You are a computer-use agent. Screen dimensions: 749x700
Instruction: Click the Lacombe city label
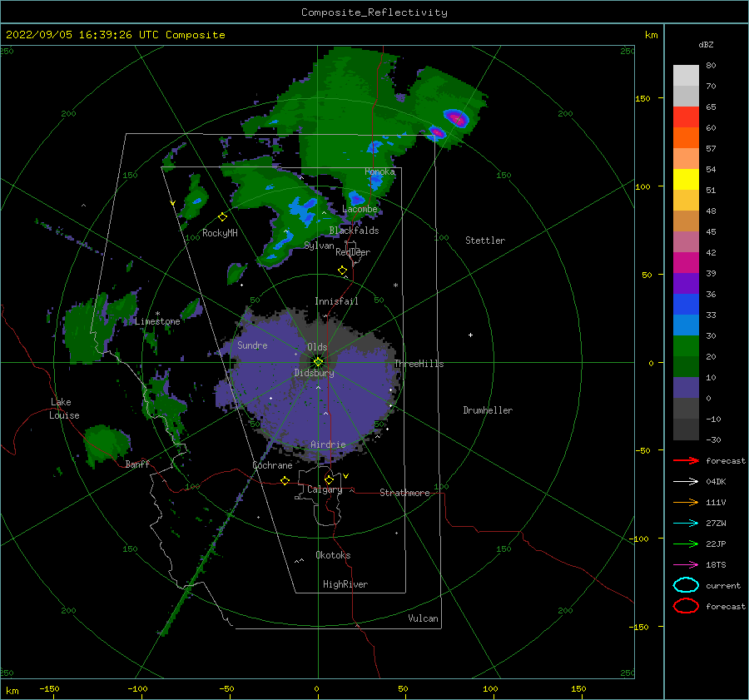pos(360,209)
